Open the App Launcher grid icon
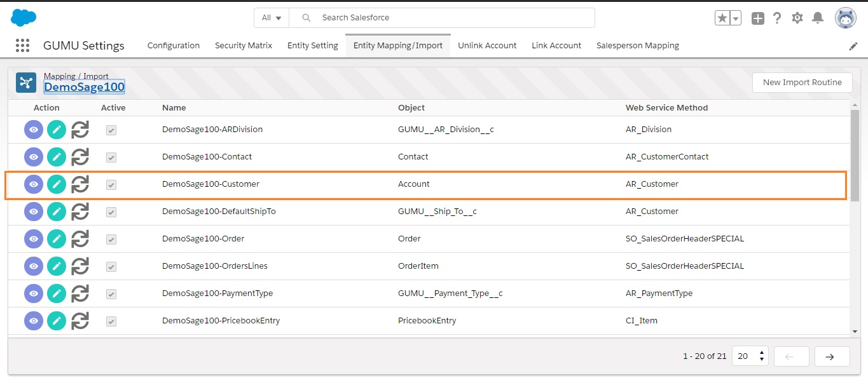The image size is (868, 378). [22, 45]
